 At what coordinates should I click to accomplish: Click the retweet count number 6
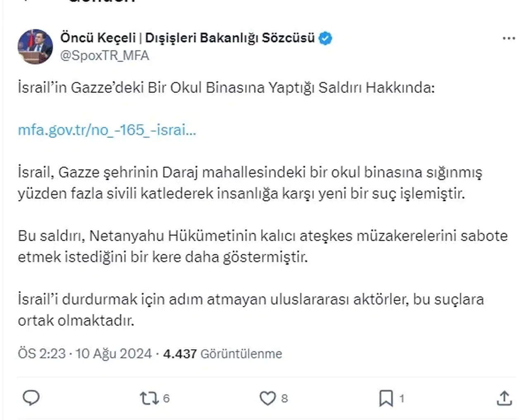pos(166,398)
